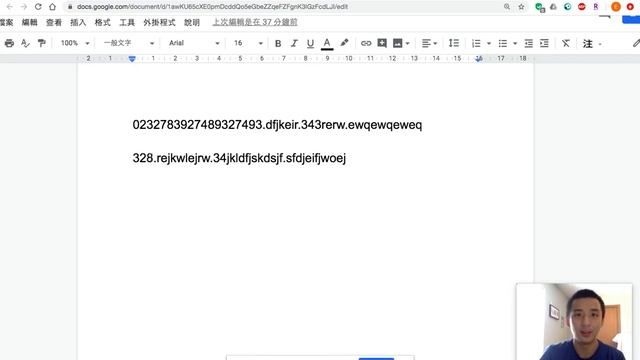This screenshot has width=640, height=360.
Task: Go to browser home page
Action: (52, 7)
